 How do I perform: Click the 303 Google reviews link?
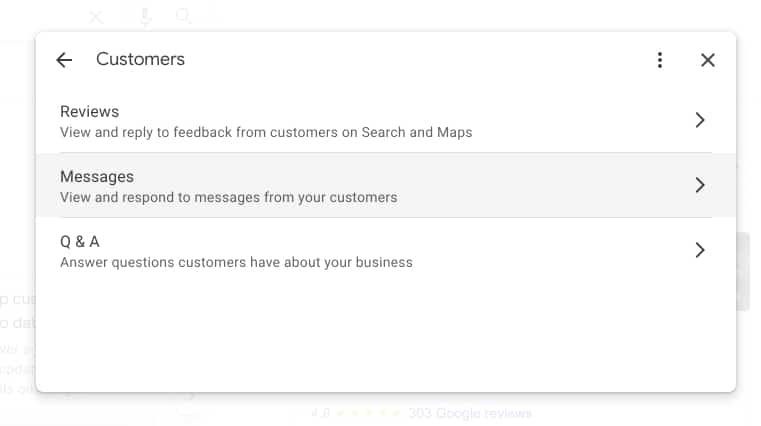point(470,413)
